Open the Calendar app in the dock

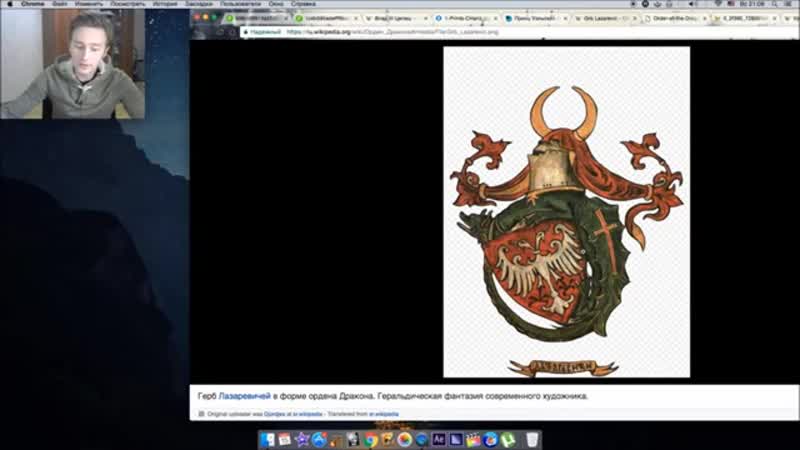tap(285, 439)
